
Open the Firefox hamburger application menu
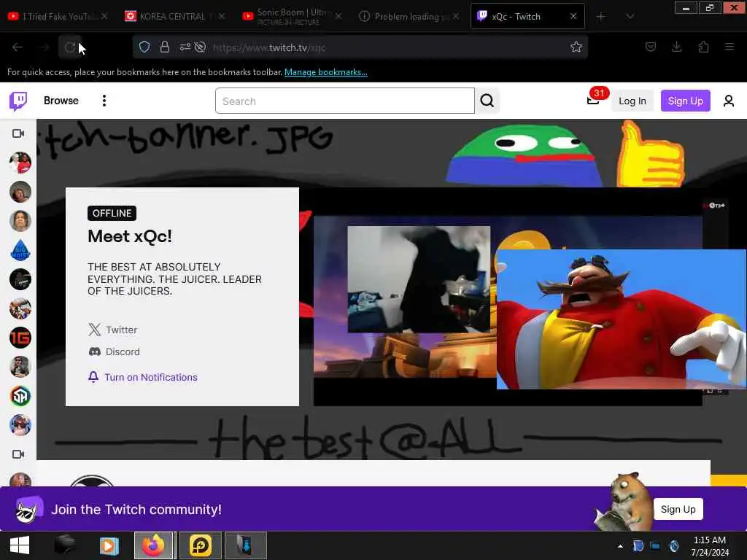tap(729, 47)
